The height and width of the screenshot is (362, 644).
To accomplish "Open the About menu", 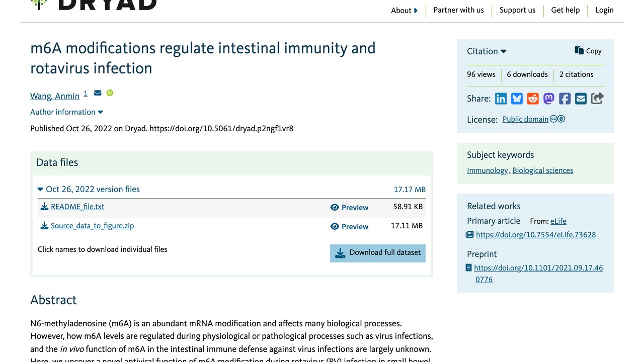I will tap(405, 11).
